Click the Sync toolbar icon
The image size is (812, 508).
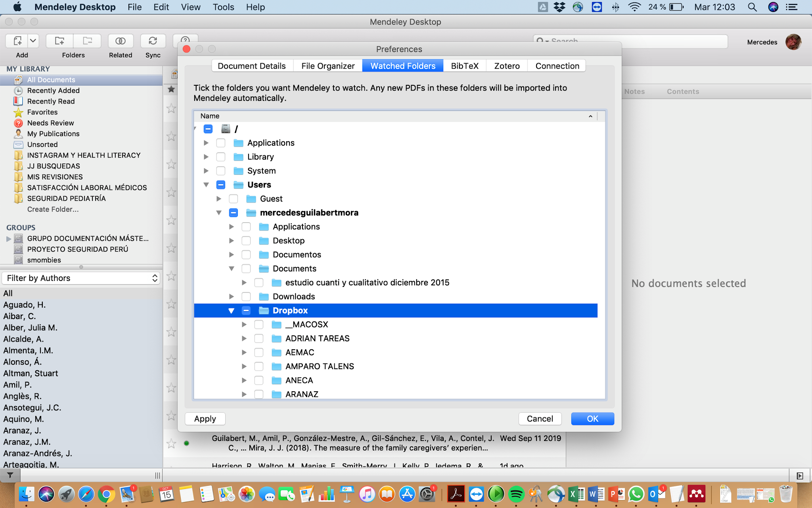coord(153,41)
